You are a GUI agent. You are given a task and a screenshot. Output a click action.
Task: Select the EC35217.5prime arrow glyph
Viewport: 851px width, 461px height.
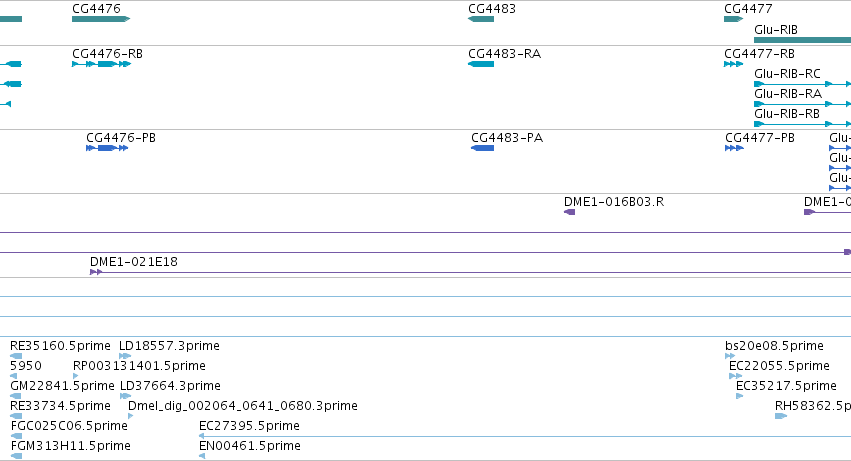click(x=739, y=396)
